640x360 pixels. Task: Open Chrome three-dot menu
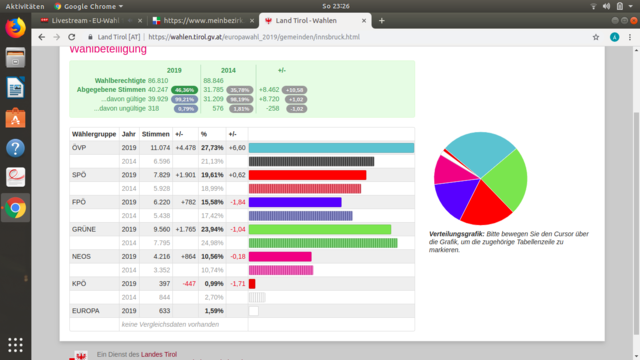pyautogui.click(x=630, y=37)
